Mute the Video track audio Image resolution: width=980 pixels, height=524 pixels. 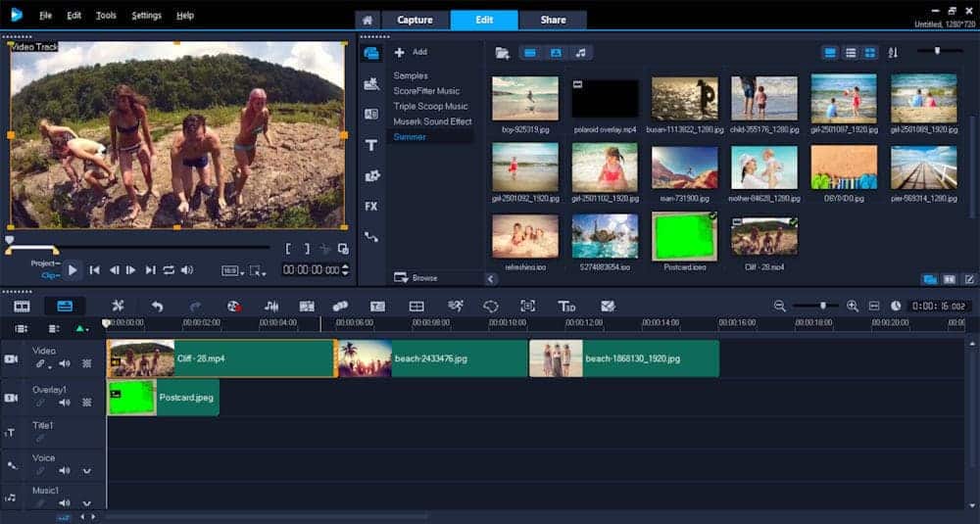click(65, 363)
